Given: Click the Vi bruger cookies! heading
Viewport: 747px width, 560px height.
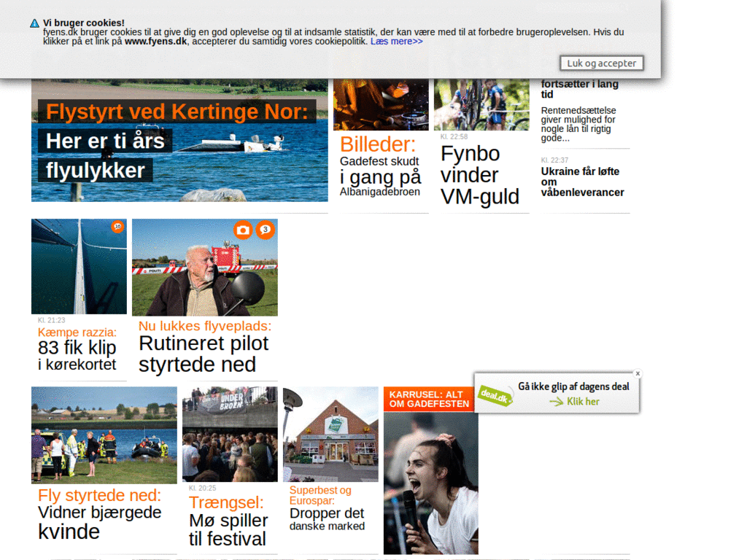Looking at the screenshot, I should [83, 23].
